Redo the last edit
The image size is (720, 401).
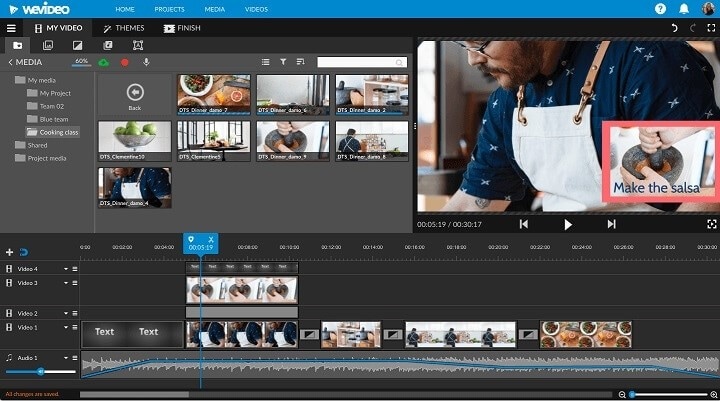point(693,28)
